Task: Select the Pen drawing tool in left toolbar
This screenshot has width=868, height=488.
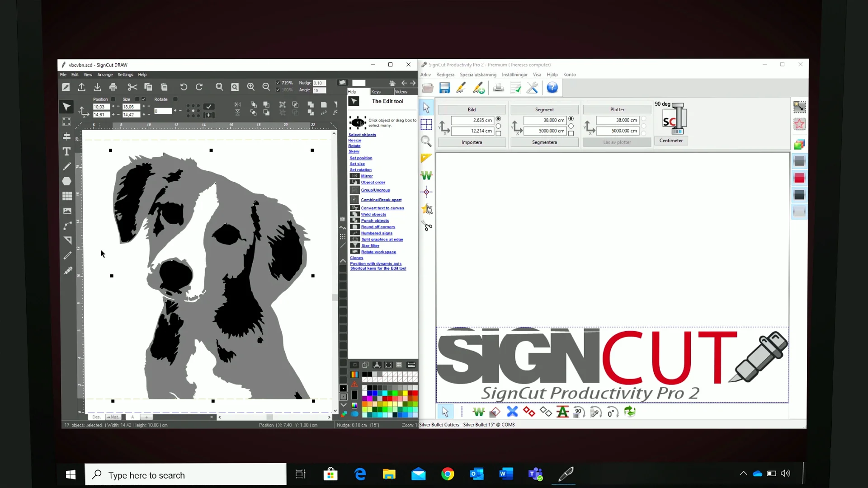Action: [x=67, y=167]
